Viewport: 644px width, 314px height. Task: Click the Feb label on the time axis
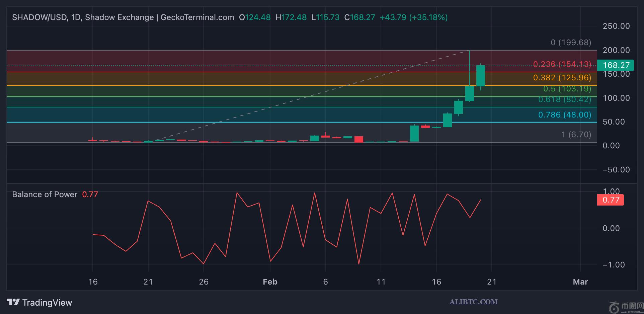pyautogui.click(x=270, y=282)
